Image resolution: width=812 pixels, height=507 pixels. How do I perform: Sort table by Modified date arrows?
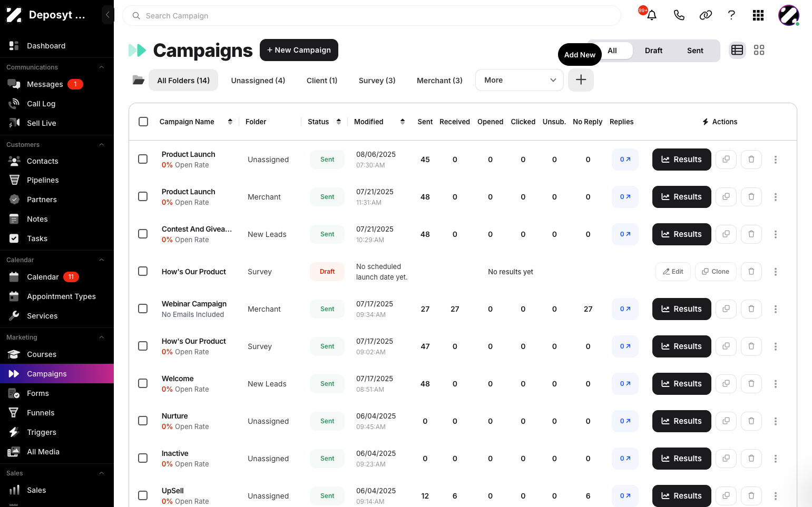pos(403,122)
